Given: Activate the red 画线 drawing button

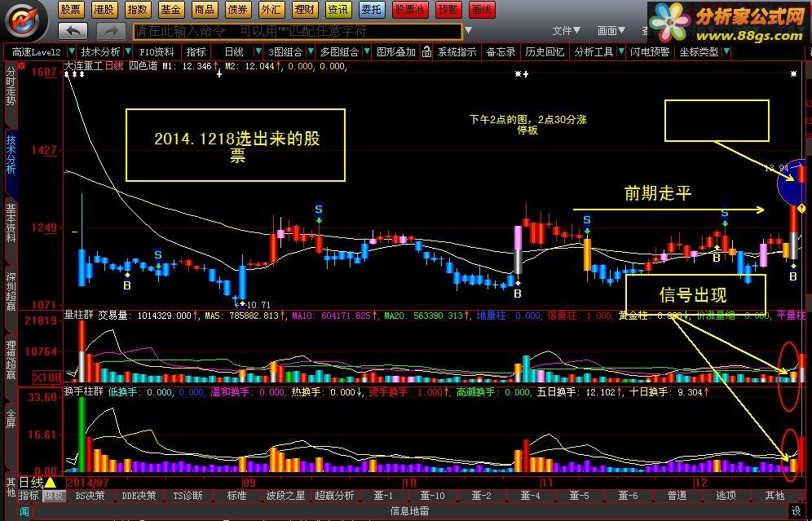Looking at the screenshot, I should tap(482, 9).
